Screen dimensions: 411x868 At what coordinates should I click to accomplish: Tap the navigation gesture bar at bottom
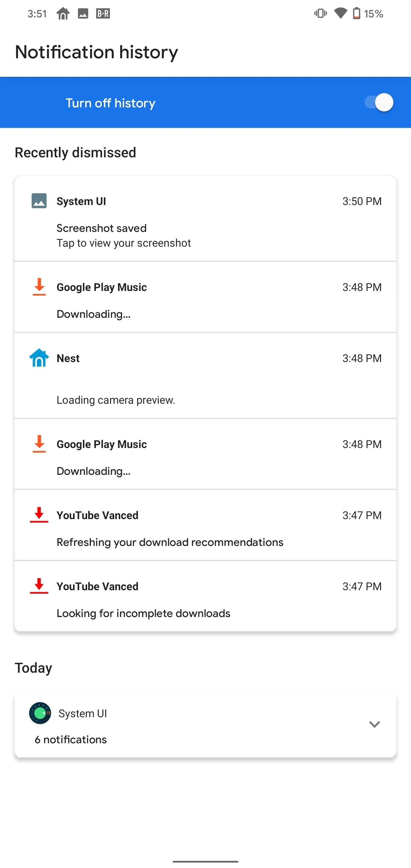(205, 861)
